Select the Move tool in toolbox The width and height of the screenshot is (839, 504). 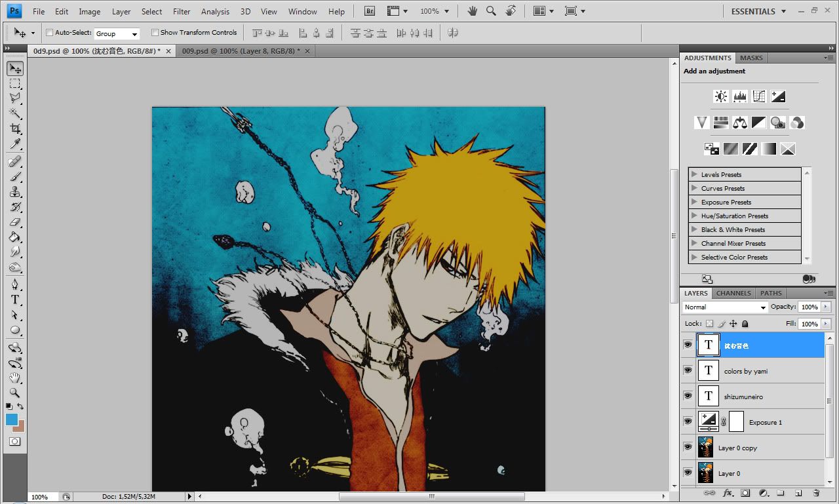[14, 68]
